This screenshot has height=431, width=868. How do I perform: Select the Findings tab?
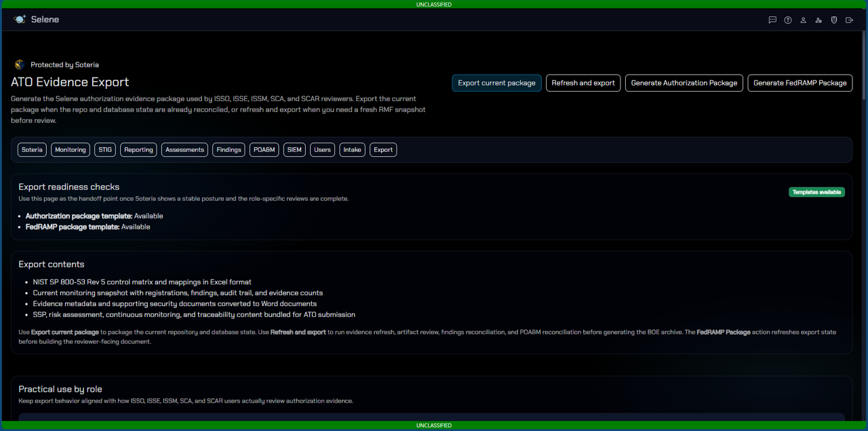pyautogui.click(x=229, y=150)
